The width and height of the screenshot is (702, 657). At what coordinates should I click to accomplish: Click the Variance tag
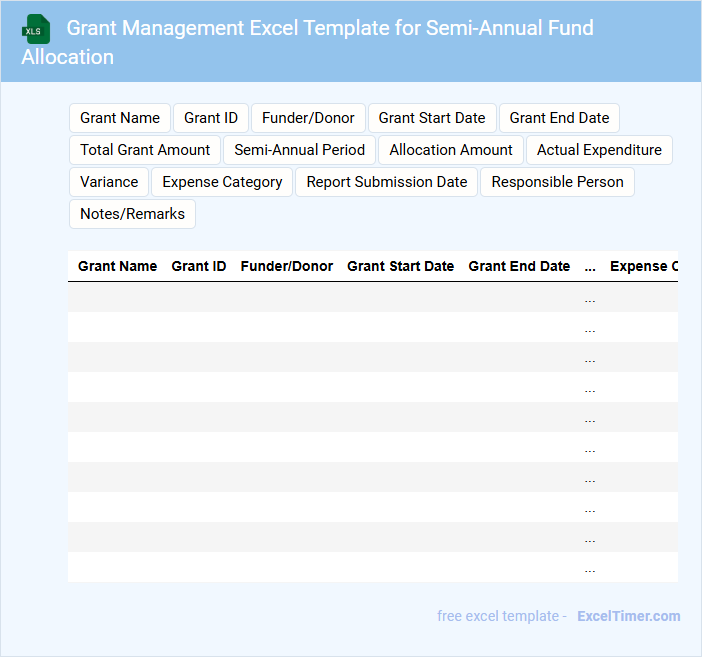pyautogui.click(x=109, y=182)
